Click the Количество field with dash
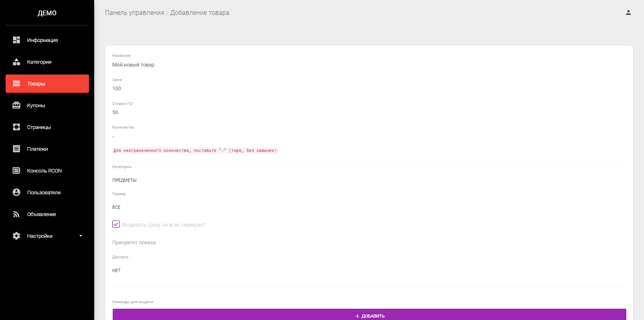 pyautogui.click(x=369, y=137)
